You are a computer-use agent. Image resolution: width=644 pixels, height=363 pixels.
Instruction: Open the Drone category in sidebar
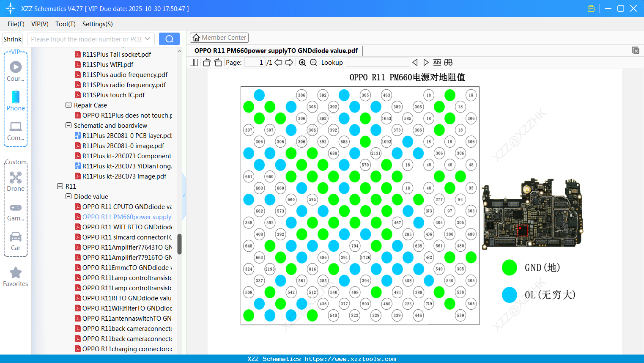[16, 181]
